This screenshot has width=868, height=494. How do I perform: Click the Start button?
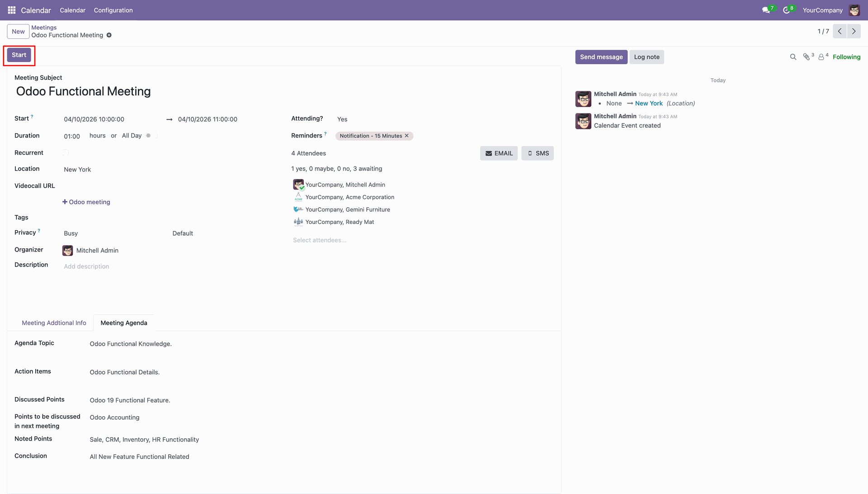(19, 55)
